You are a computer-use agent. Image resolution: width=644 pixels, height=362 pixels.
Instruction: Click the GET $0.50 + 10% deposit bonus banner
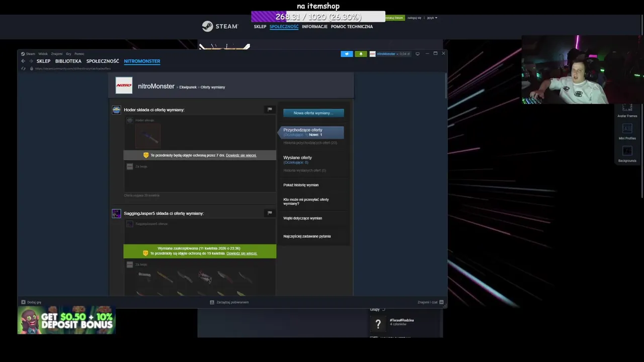tap(66, 320)
